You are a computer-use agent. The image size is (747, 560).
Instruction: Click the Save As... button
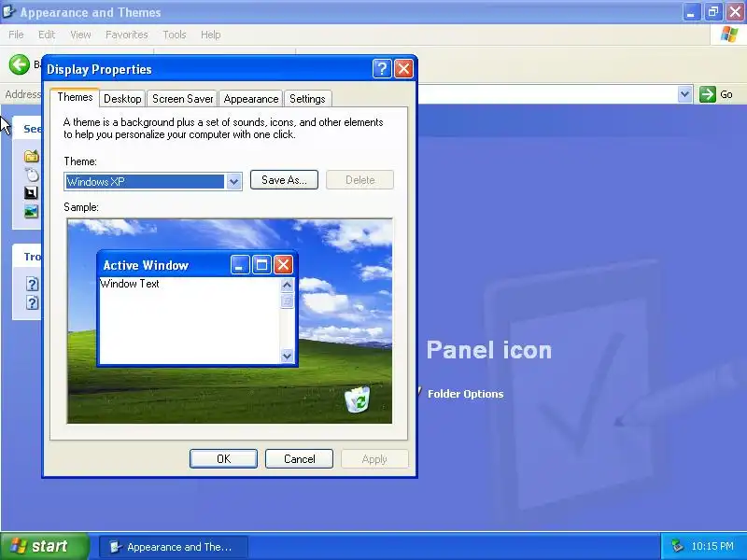coord(284,180)
